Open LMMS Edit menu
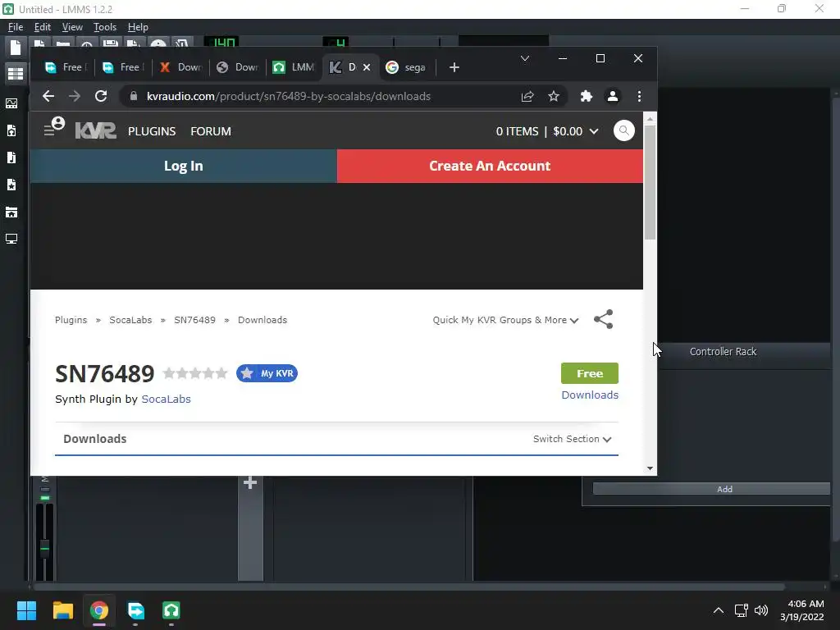This screenshot has height=630, width=840. pos(43,27)
